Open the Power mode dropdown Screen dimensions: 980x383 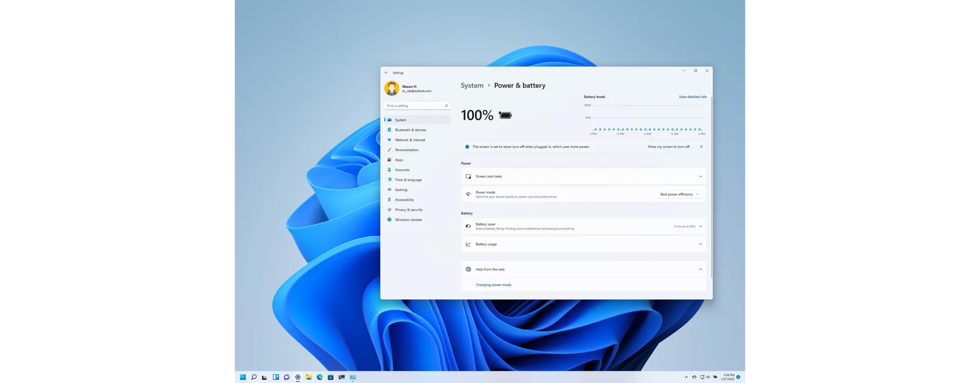pyautogui.click(x=679, y=195)
